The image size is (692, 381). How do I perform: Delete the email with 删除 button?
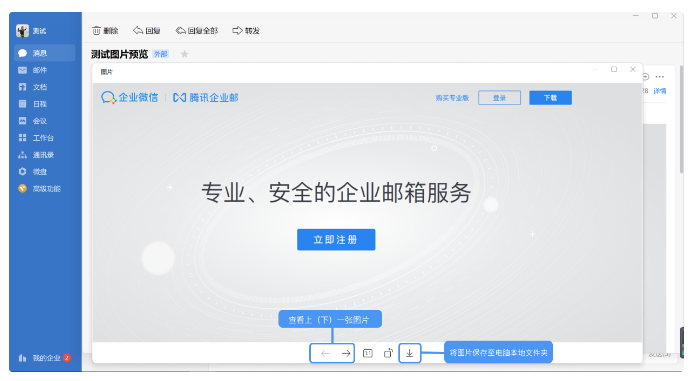pos(105,30)
